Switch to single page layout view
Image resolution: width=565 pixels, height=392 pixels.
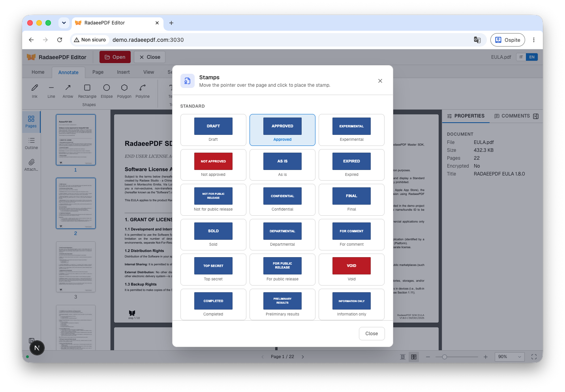(x=403, y=357)
